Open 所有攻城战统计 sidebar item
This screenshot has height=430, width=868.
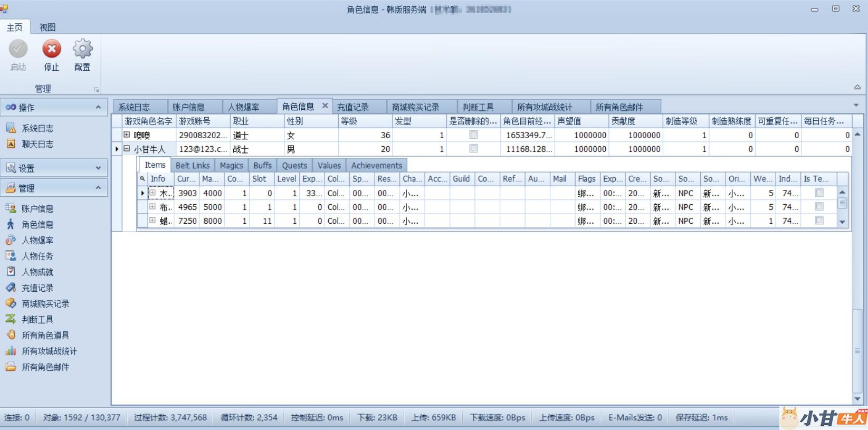click(49, 351)
